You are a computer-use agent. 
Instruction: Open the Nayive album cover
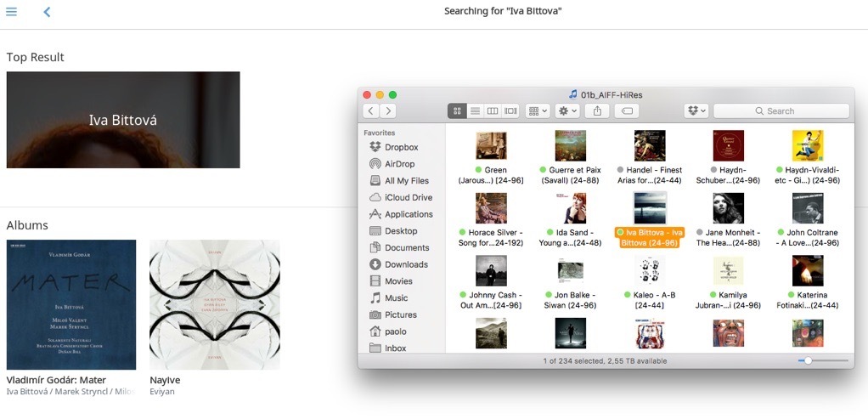click(x=215, y=304)
